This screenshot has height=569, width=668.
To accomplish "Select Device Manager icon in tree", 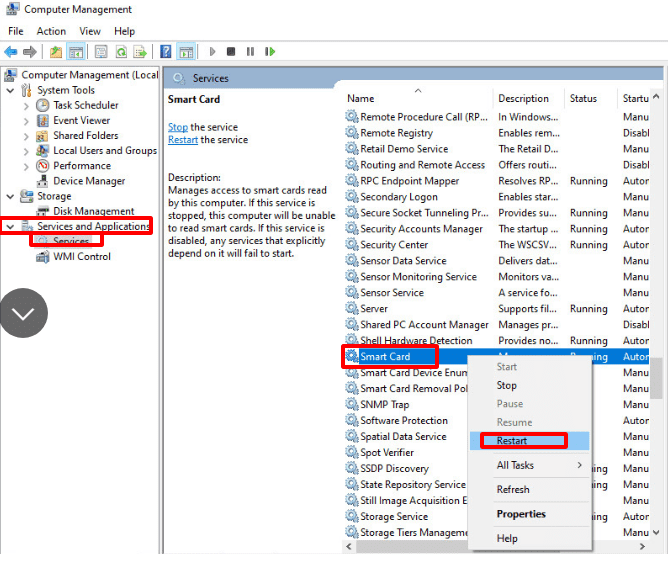I will click(42, 181).
